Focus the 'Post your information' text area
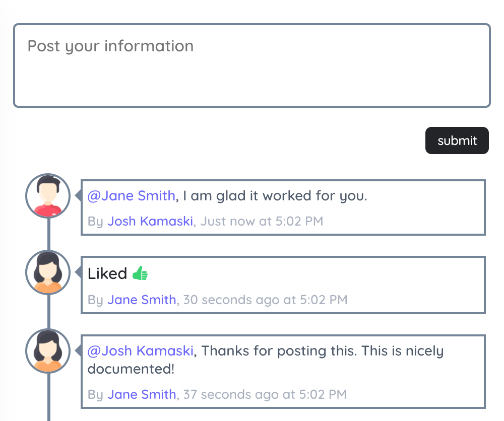Screen dimensions: 504x421 [x=251, y=65]
